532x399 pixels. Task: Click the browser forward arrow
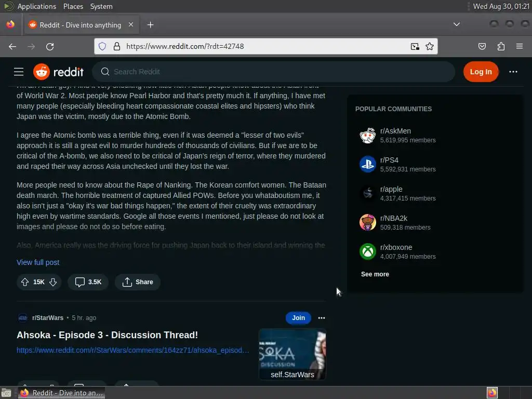pos(31,46)
